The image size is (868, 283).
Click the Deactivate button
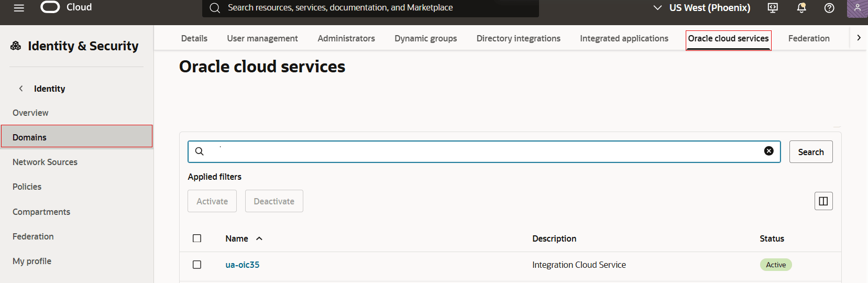274,201
